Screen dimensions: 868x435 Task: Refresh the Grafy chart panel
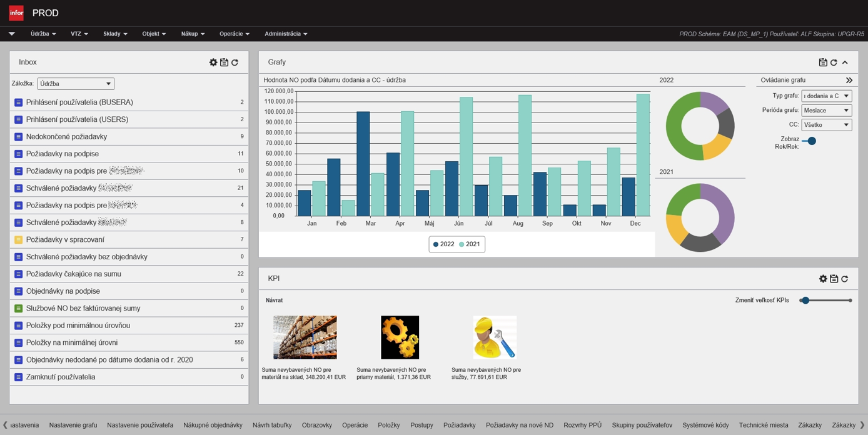click(834, 62)
